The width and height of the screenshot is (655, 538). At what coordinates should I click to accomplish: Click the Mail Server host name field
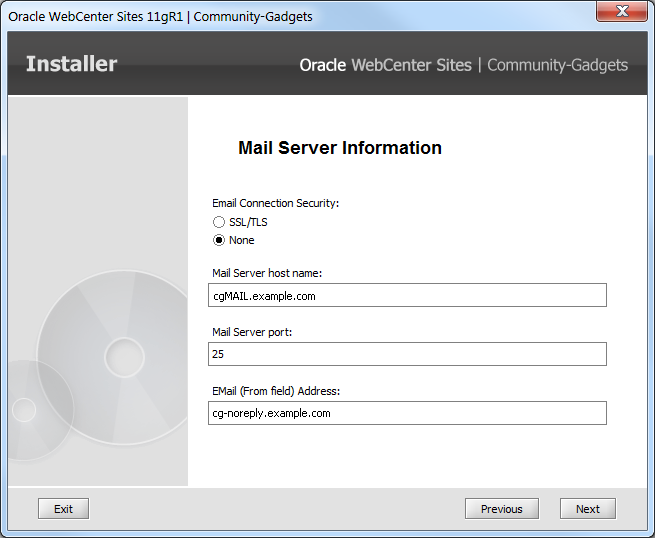[x=407, y=295]
